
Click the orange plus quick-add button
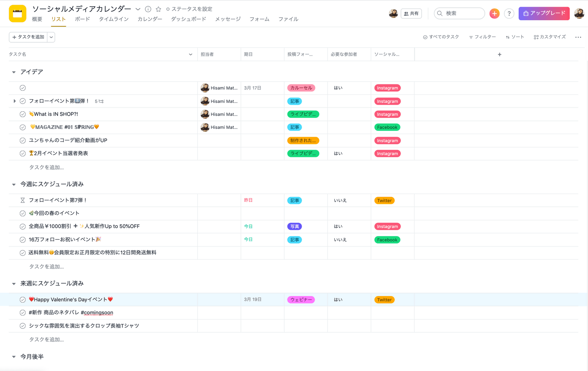tap(494, 14)
